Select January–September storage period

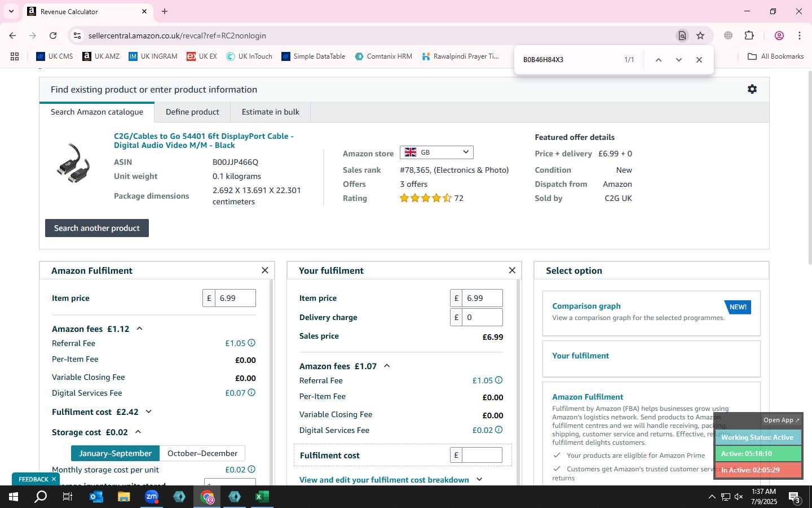click(x=115, y=453)
